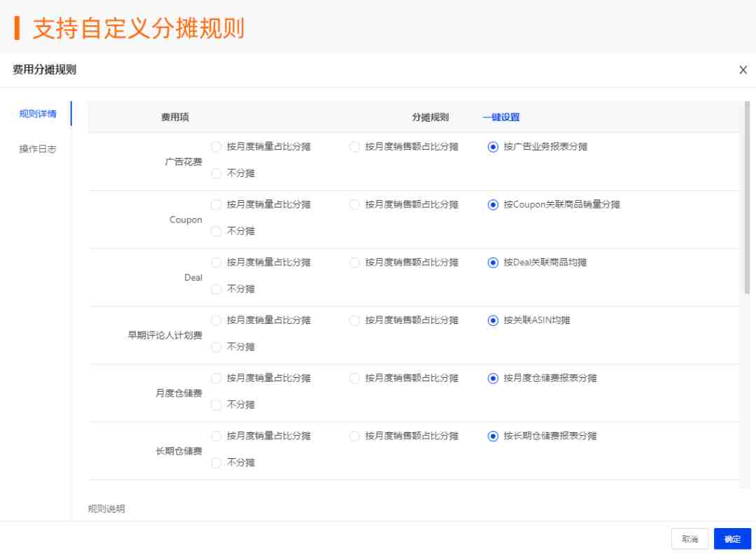Select 不分摊 for Coupon
756x554 pixels.
click(216, 232)
